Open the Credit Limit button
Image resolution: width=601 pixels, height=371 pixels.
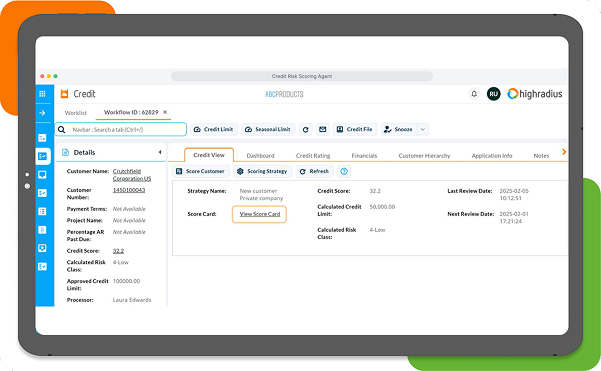[x=214, y=130]
